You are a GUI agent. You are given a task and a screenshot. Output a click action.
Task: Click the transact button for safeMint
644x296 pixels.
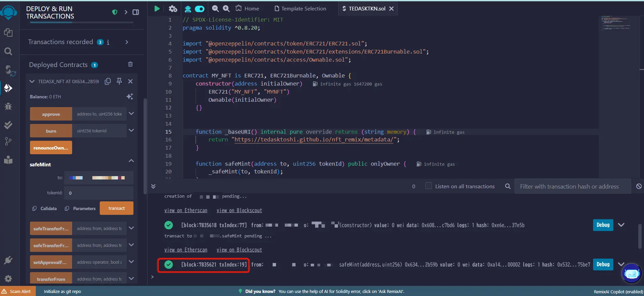(117, 208)
